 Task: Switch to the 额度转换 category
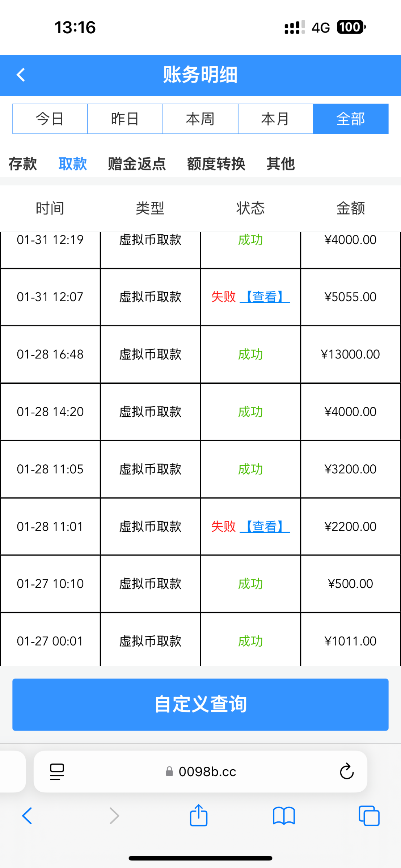[x=216, y=164]
